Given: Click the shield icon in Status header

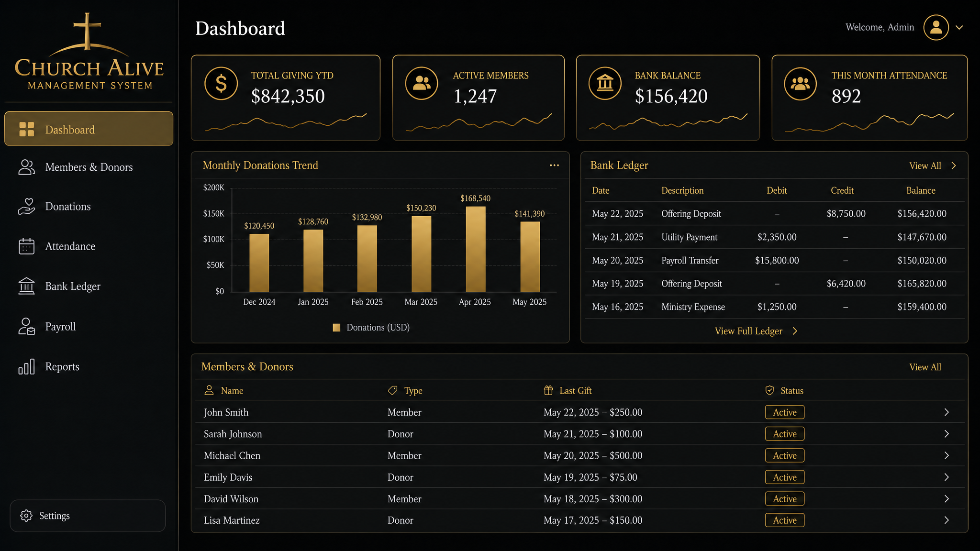Looking at the screenshot, I should coord(769,390).
